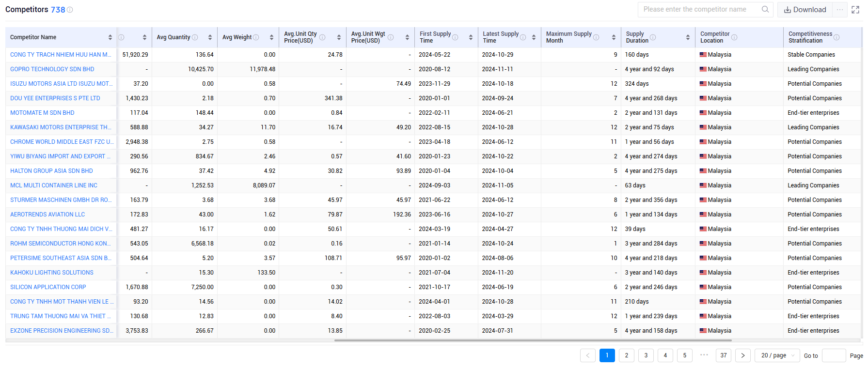Click Avg.Unit Wgt Price info icon
The image size is (868, 369).
point(391,37)
